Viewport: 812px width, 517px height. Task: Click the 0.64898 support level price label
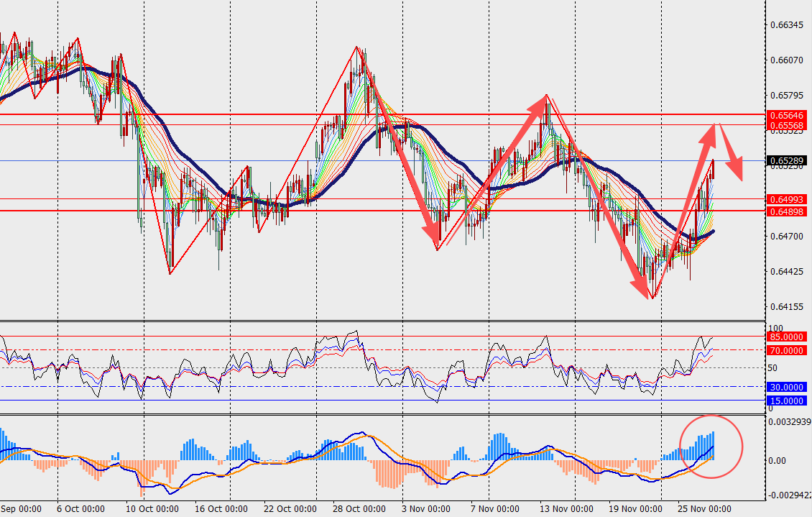coord(788,211)
